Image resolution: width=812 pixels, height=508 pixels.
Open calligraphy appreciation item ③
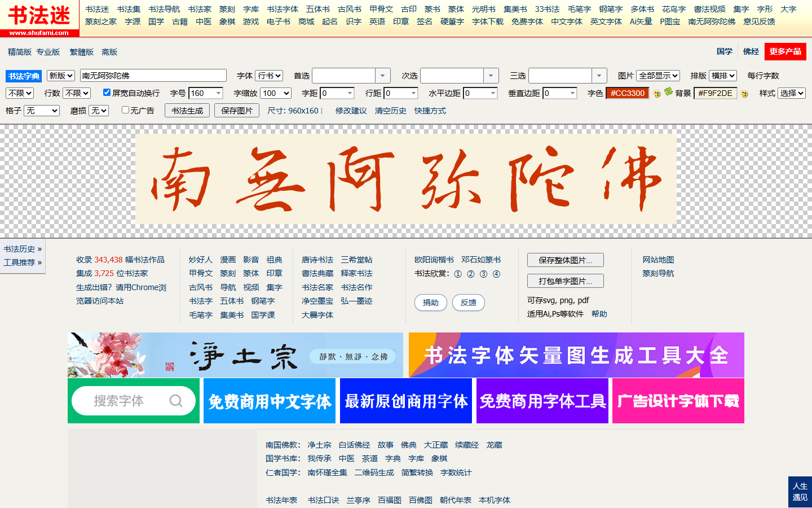click(x=484, y=274)
